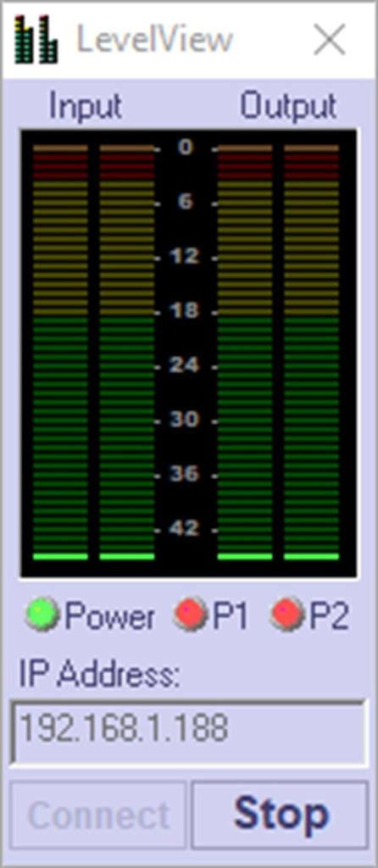Click the 42 dB scale marking
The height and width of the screenshot is (868, 378).
click(184, 528)
